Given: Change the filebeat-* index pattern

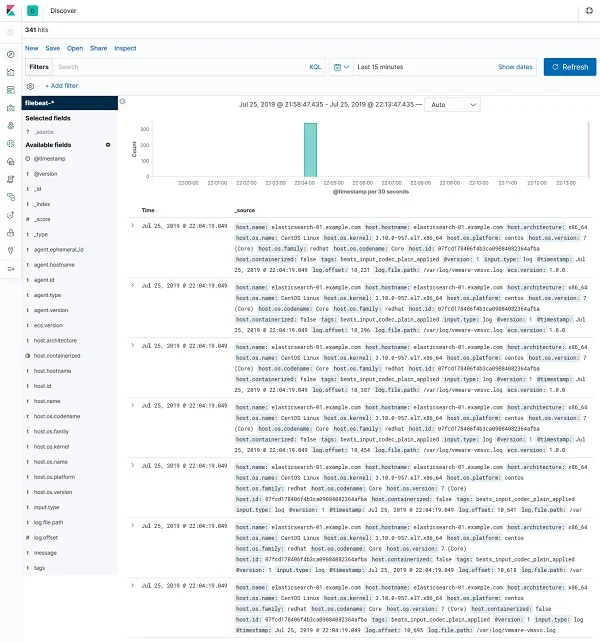Looking at the screenshot, I should 70,103.
